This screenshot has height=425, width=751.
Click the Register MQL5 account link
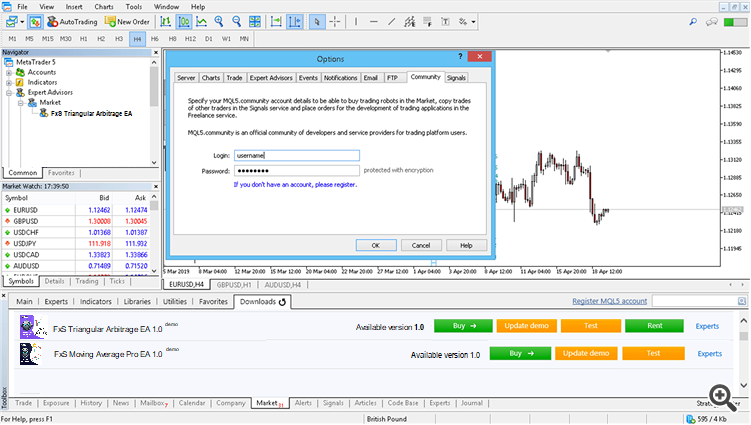pos(609,301)
